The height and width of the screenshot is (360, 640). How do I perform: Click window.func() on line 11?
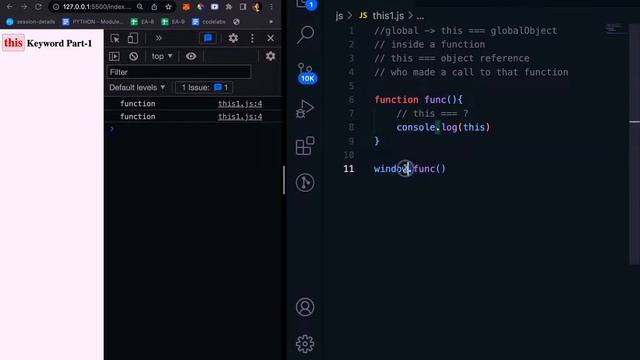[x=410, y=169]
